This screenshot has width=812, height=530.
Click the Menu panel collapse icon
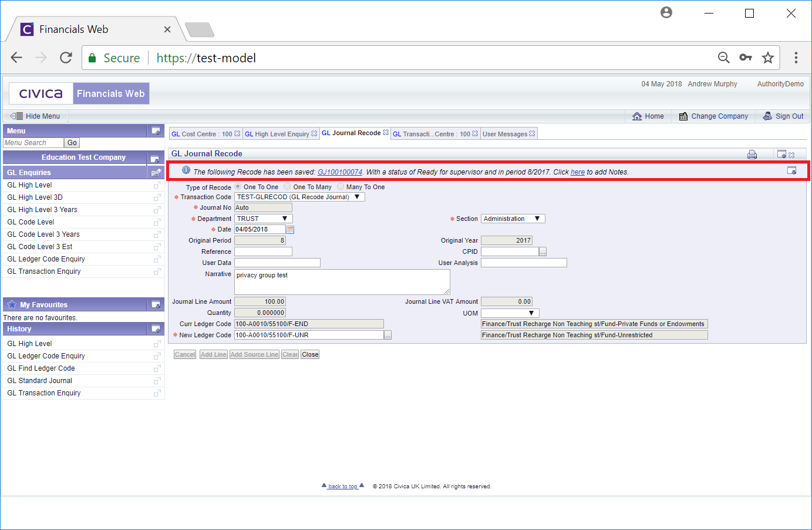(156, 130)
